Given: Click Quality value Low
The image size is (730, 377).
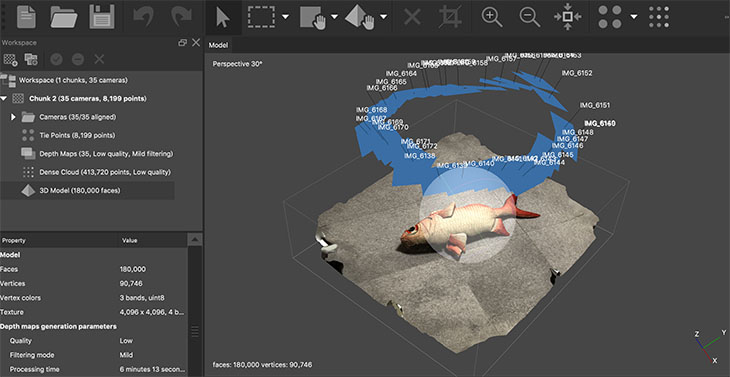Looking at the screenshot, I should coord(126,341).
